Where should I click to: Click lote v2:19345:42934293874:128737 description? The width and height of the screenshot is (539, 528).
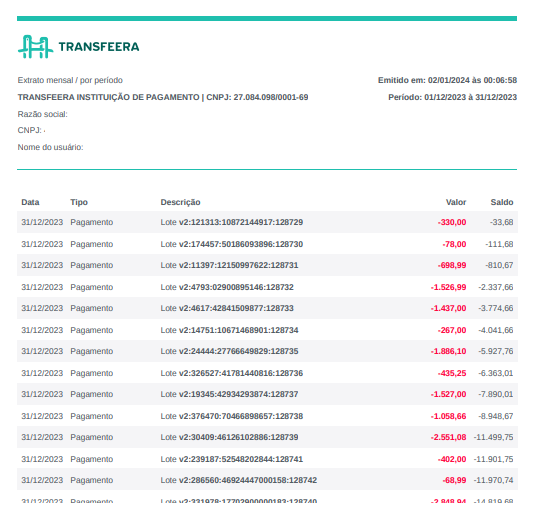tap(229, 394)
